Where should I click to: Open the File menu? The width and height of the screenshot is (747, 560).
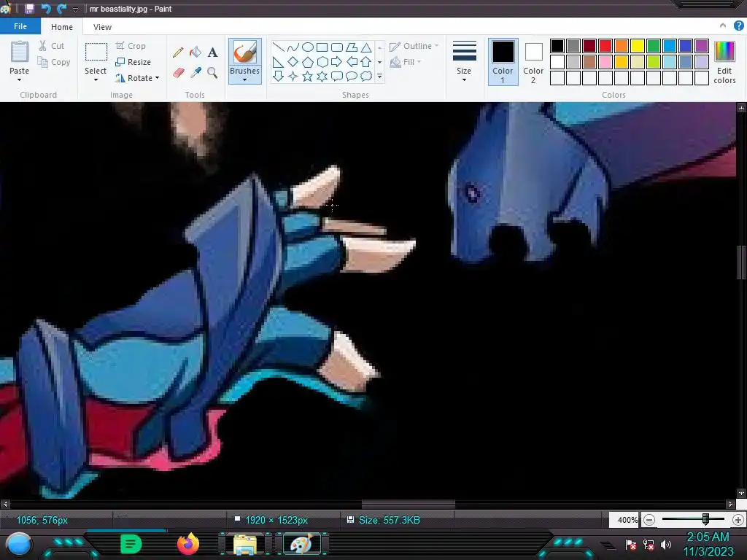pyautogui.click(x=20, y=26)
